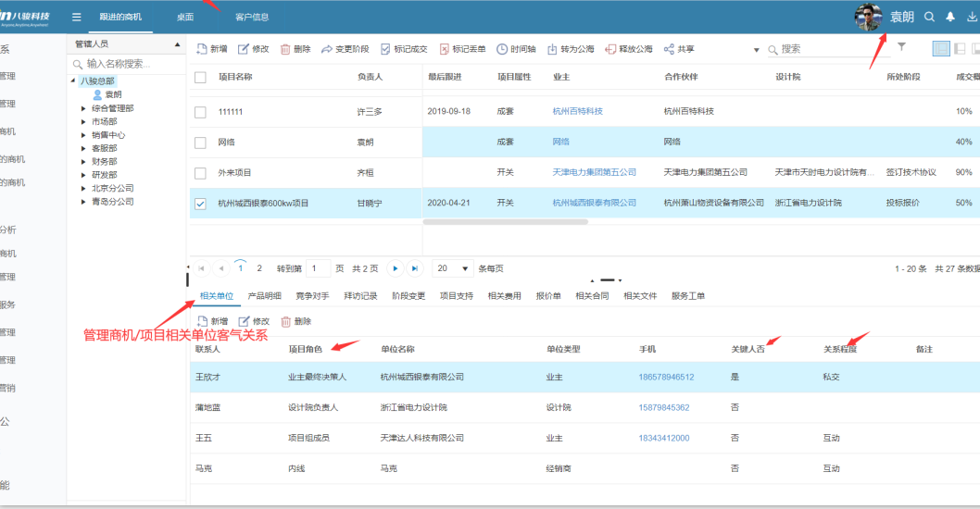The width and height of the screenshot is (980, 509).
Task: Uncheck 杭州城西银泰600kw项目 row checkbox
Action: tap(200, 204)
